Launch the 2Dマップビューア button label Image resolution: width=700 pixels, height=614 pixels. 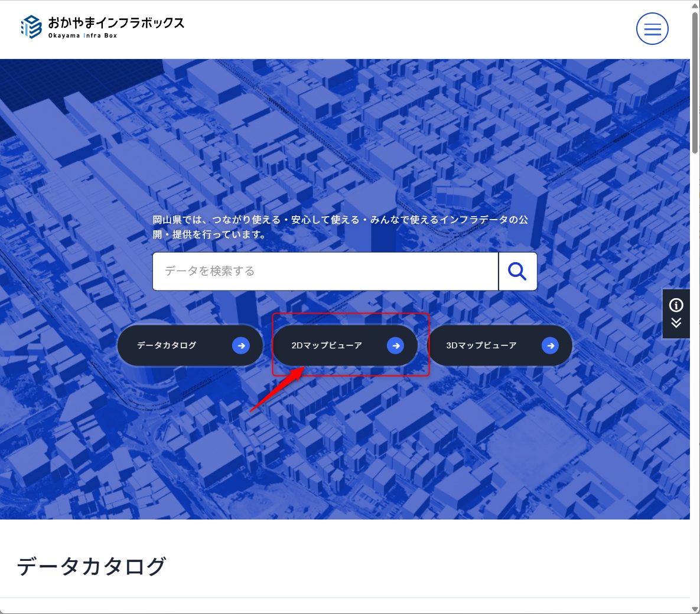pyautogui.click(x=327, y=345)
